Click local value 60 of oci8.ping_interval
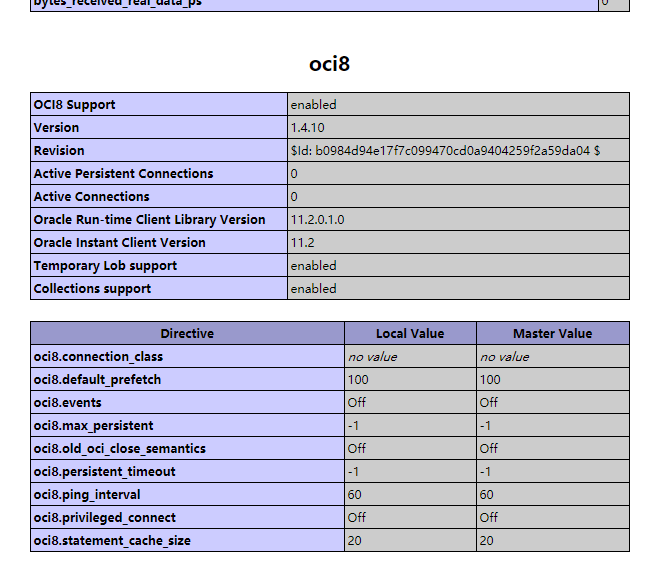Viewport: 656px width, 585px height. [x=354, y=495]
